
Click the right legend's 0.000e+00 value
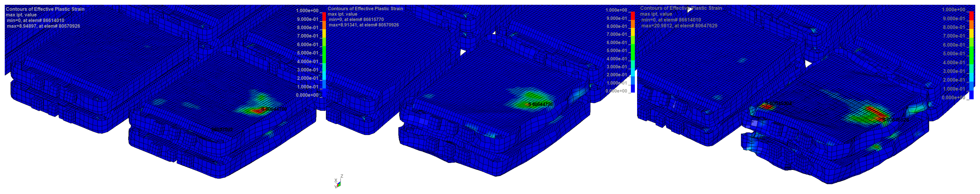click(953, 98)
